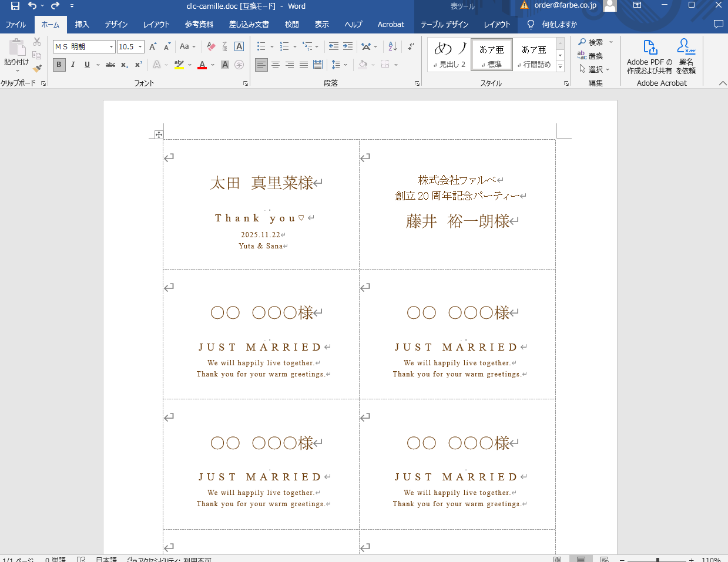Switch to the 挿入 ribbon tab

tap(81, 24)
